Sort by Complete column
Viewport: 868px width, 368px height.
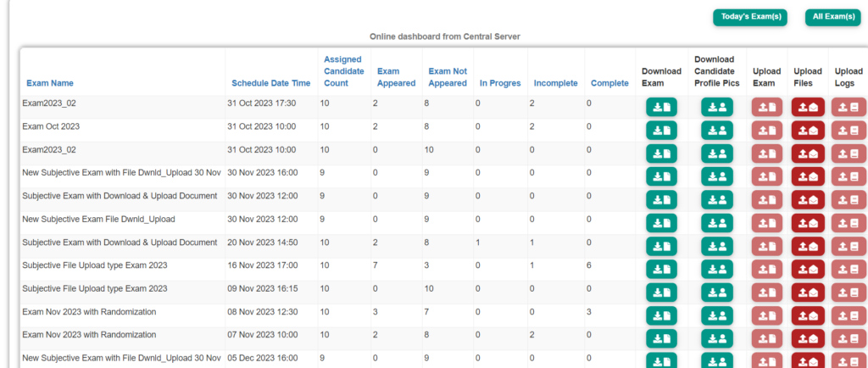point(609,83)
